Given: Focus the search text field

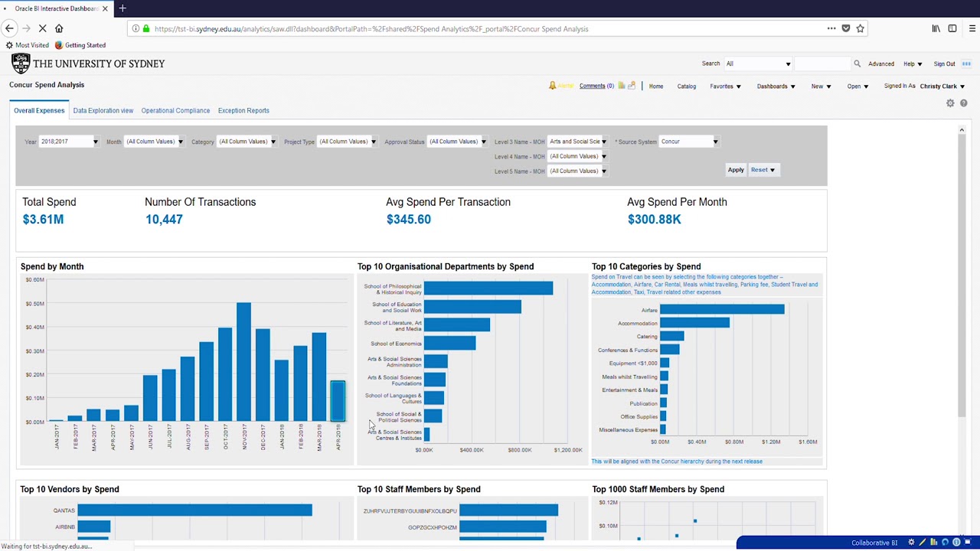Looking at the screenshot, I should pyautogui.click(x=823, y=64).
